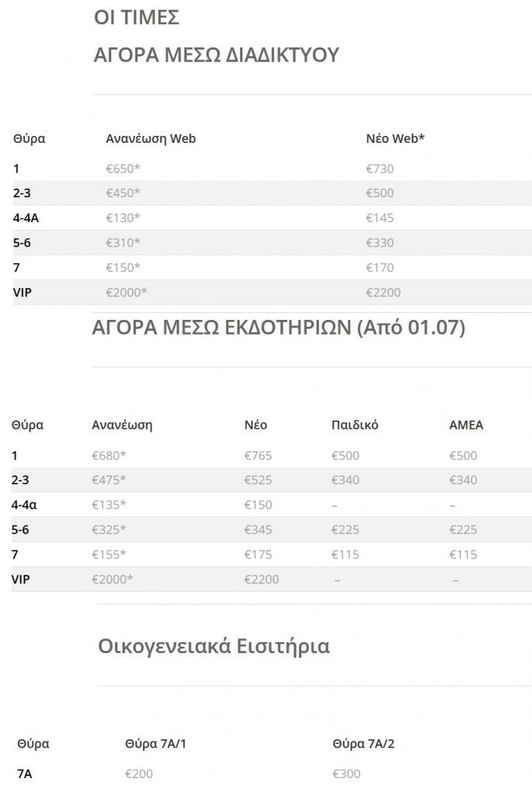Select the "ΑΓΟΡΑ ΜΕΣΩ ΕΚΔΟΤΗΡΙΩΝ" heading
The image size is (532, 796).
point(278,328)
